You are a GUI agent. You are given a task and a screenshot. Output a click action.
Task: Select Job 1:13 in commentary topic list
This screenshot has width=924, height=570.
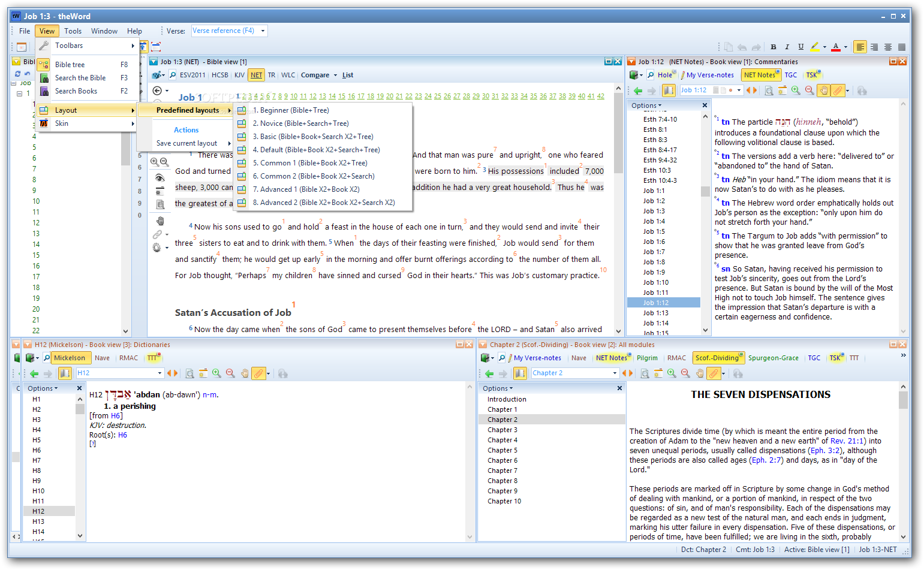[x=655, y=313]
